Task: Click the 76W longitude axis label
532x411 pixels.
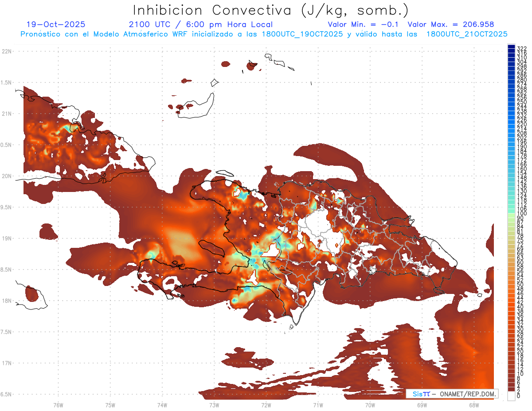Action: [x=58, y=405]
